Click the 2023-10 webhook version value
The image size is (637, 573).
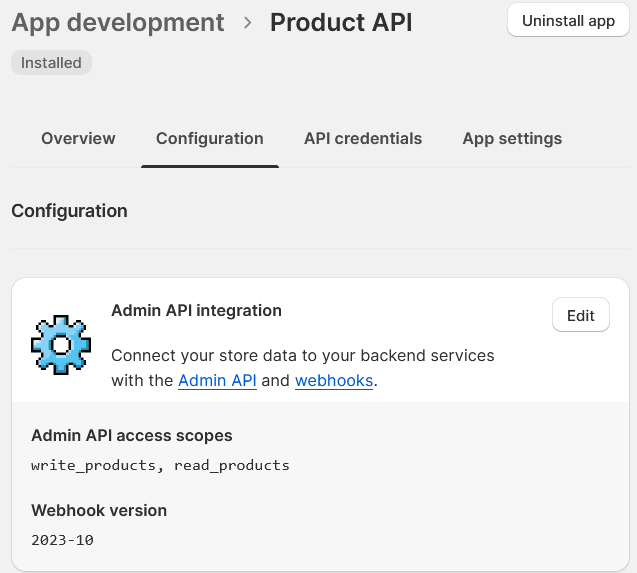(63, 540)
